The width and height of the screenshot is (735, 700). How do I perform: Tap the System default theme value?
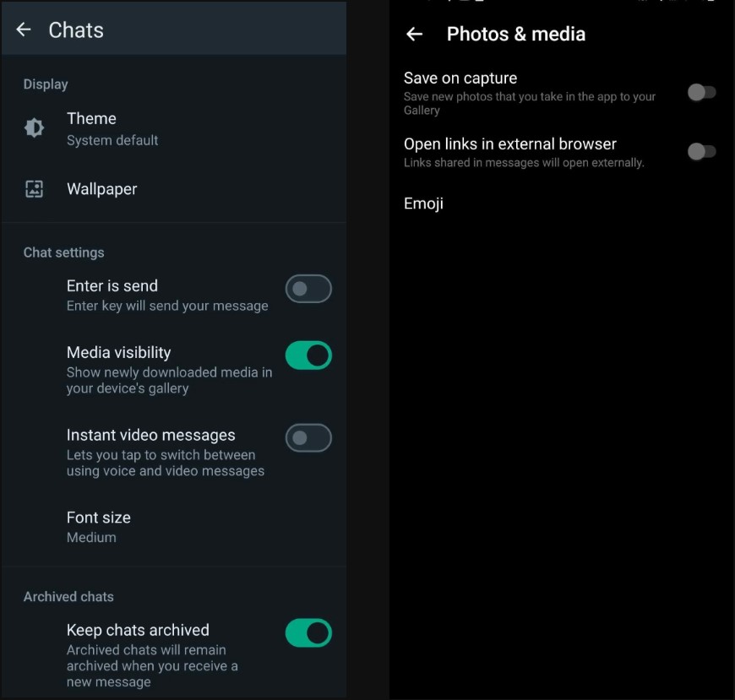(x=112, y=141)
